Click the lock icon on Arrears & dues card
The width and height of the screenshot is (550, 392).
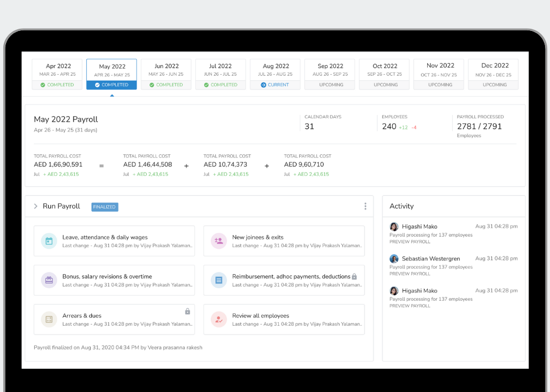click(x=188, y=311)
